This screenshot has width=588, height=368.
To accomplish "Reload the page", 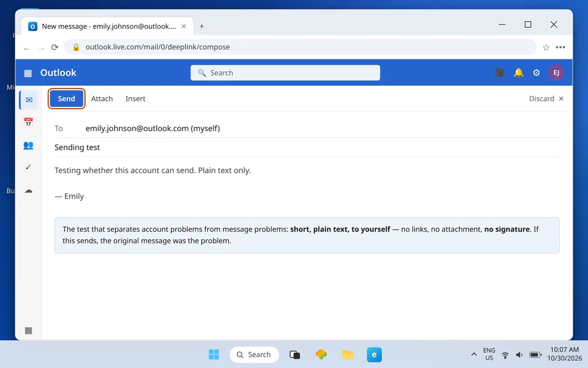I will [55, 47].
